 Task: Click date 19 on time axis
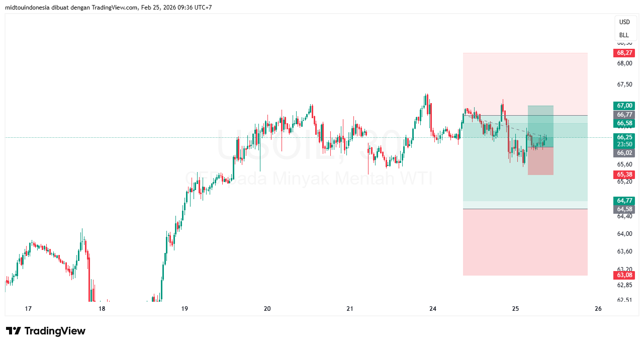(x=185, y=308)
